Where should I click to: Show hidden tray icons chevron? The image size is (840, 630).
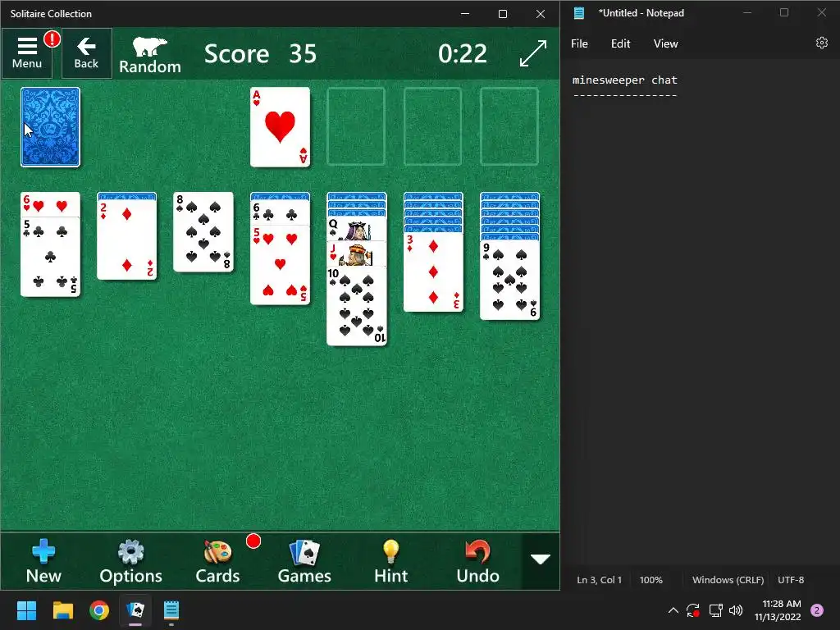click(x=673, y=610)
